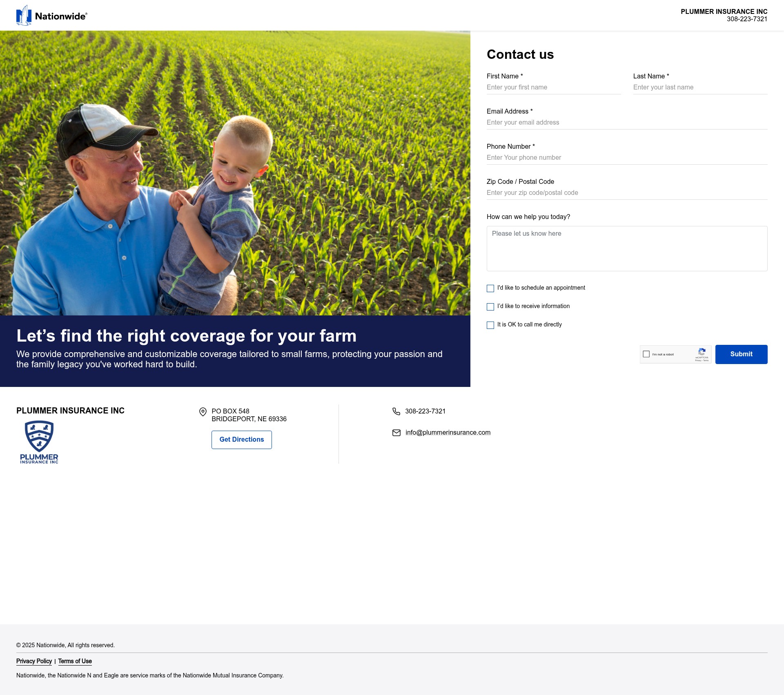784x695 pixels.
Task: Focus the Phone Number field
Action: coord(627,158)
